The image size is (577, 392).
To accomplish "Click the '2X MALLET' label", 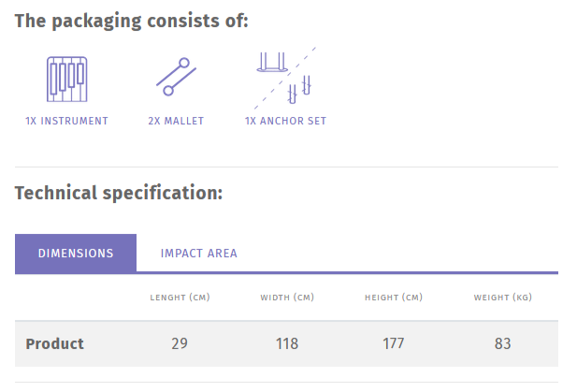I will pyautogui.click(x=176, y=121).
